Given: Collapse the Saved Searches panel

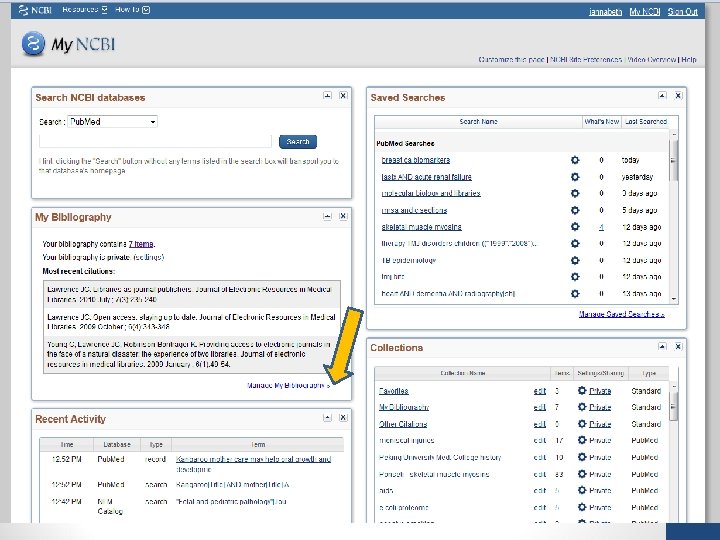Looking at the screenshot, I should 662,96.
